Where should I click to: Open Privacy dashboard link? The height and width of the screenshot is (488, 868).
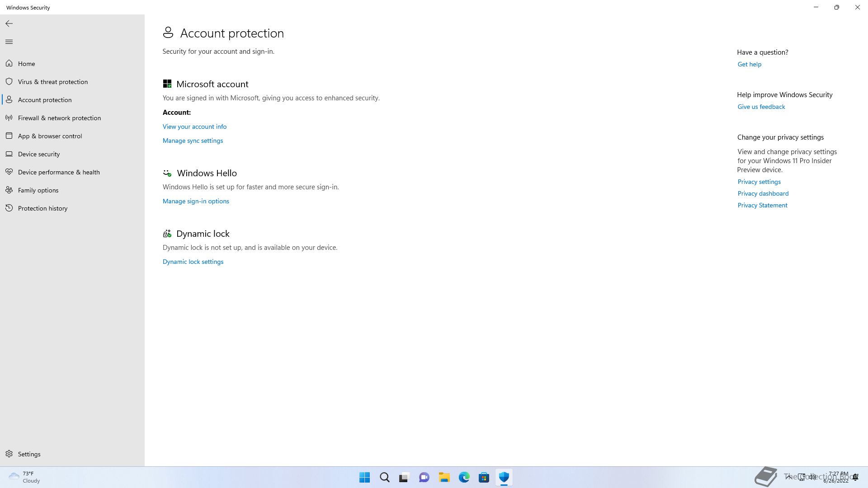click(763, 193)
